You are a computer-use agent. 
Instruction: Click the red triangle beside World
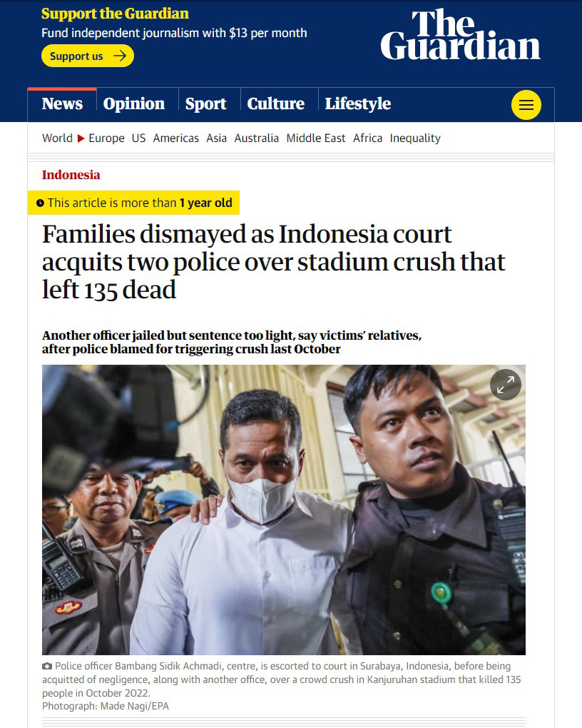click(x=81, y=138)
